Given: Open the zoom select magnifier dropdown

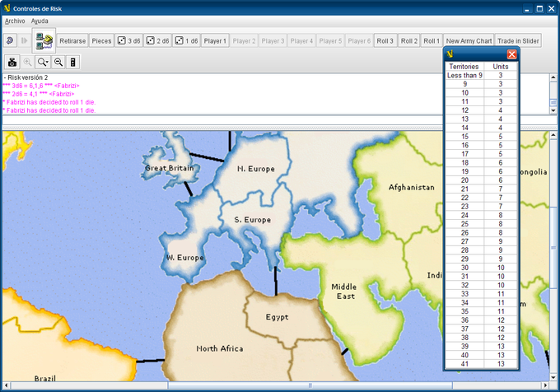Looking at the screenshot, I should coord(43,62).
